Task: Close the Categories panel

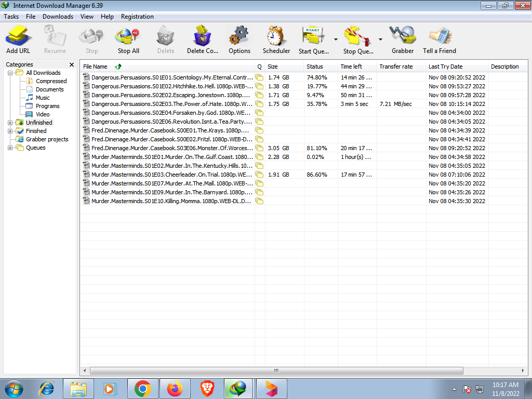Action: tap(72, 64)
